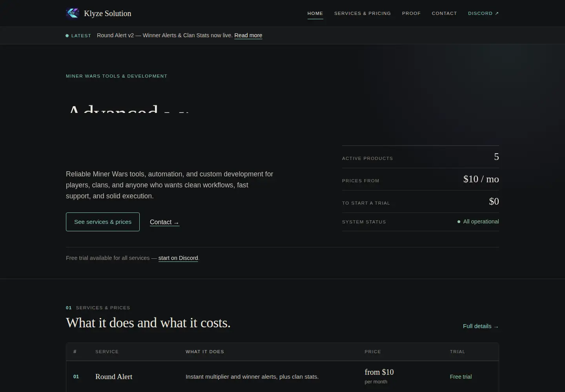Viewport: 565px width, 392px height.
Task: Click the SERVICE column header
Action: (x=107, y=352)
